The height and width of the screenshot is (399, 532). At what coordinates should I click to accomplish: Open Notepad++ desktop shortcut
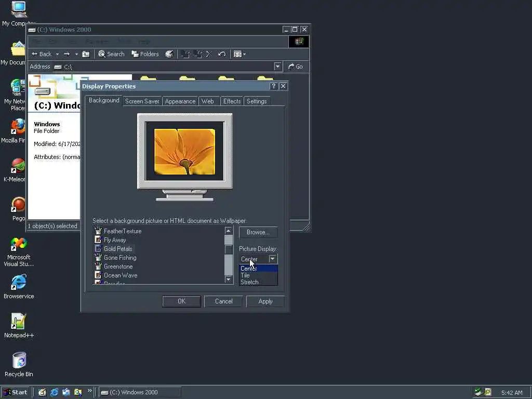(x=19, y=326)
